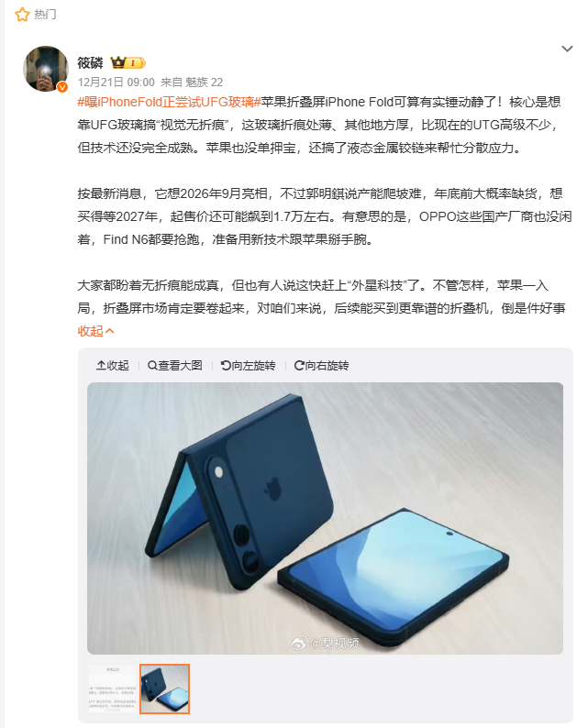Select the first text screenshot thumbnail
The width and height of the screenshot is (588, 728).
tap(113, 689)
